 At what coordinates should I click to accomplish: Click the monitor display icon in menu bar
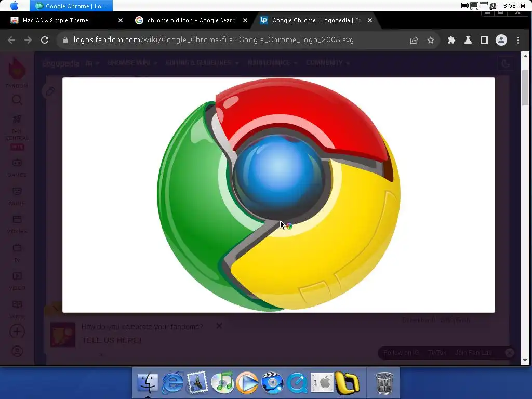474,6
